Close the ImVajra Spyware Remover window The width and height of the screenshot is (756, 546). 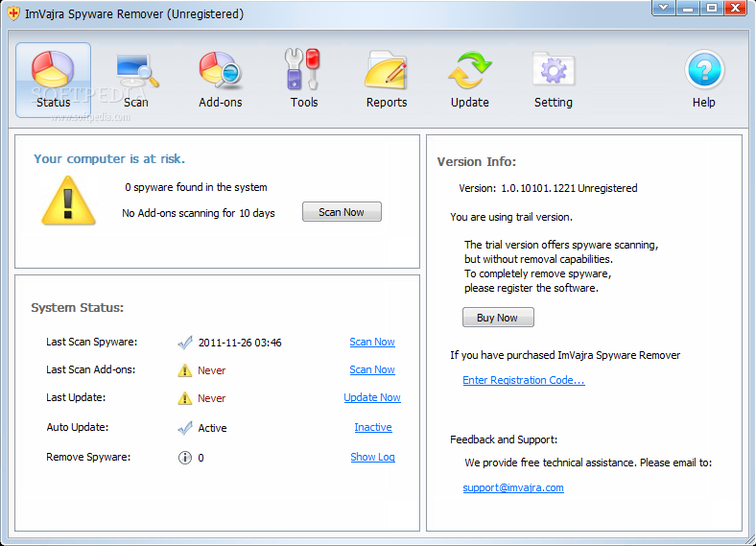(736, 8)
